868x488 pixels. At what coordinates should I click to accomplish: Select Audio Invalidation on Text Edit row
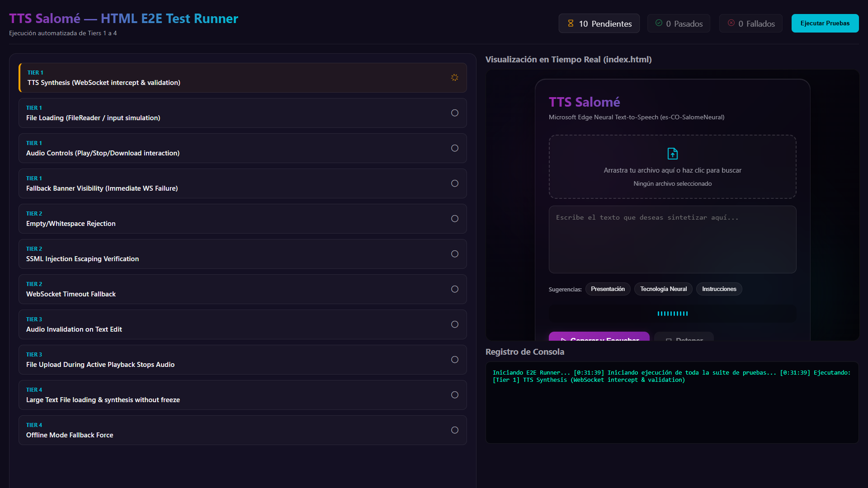[x=243, y=324]
